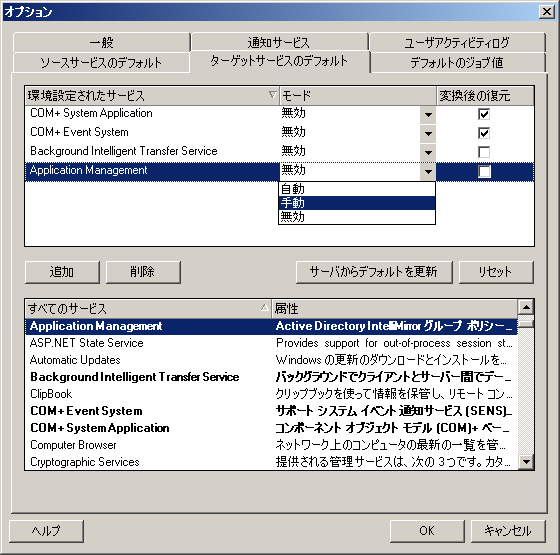Click サーバからデフォルトを更新 button
560x555 pixels.
point(374,272)
